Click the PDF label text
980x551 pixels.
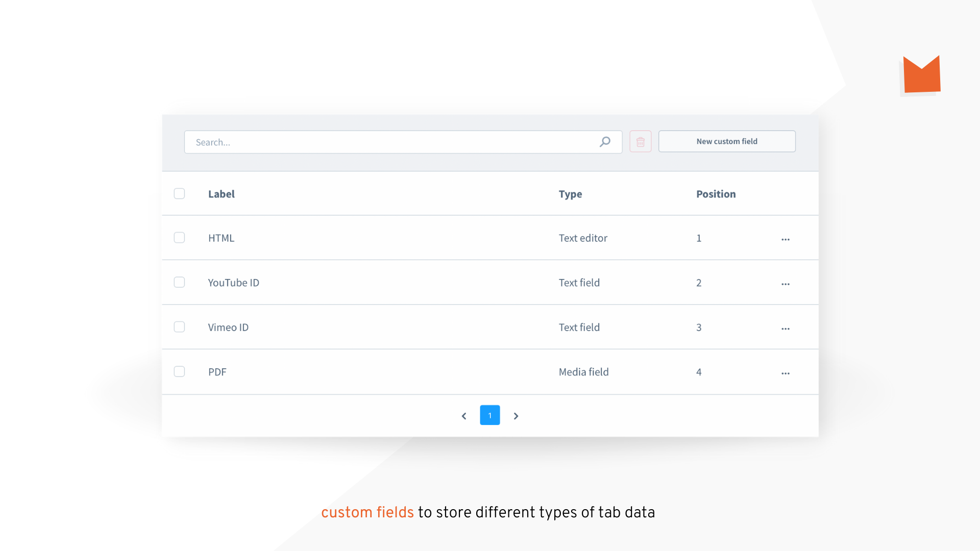pos(217,372)
